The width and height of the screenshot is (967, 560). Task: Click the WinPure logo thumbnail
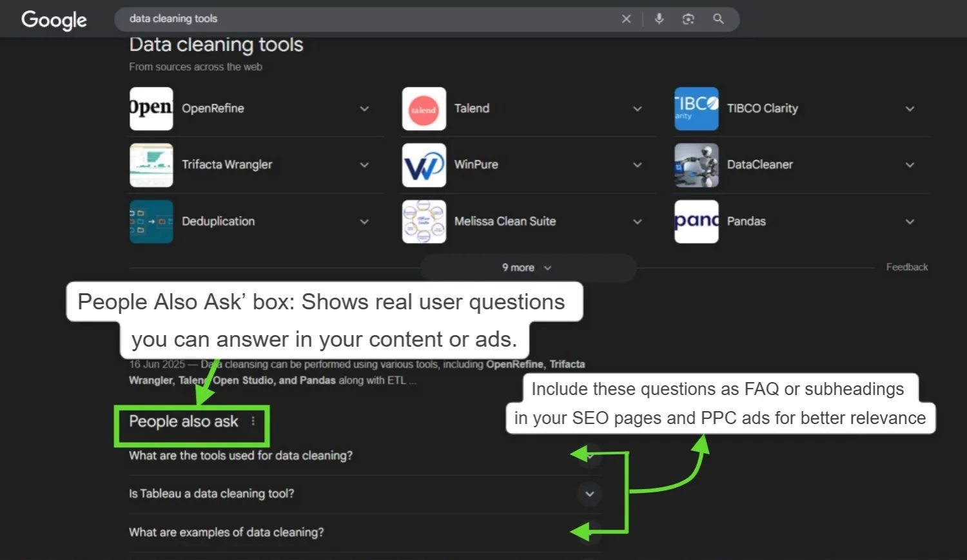[x=424, y=165]
